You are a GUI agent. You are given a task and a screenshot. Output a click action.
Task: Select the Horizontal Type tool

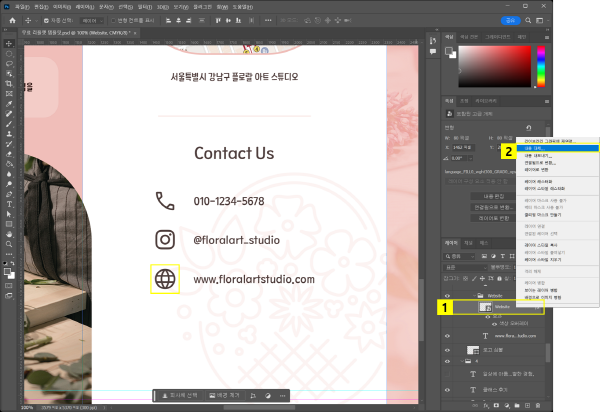pyautogui.click(x=9, y=204)
